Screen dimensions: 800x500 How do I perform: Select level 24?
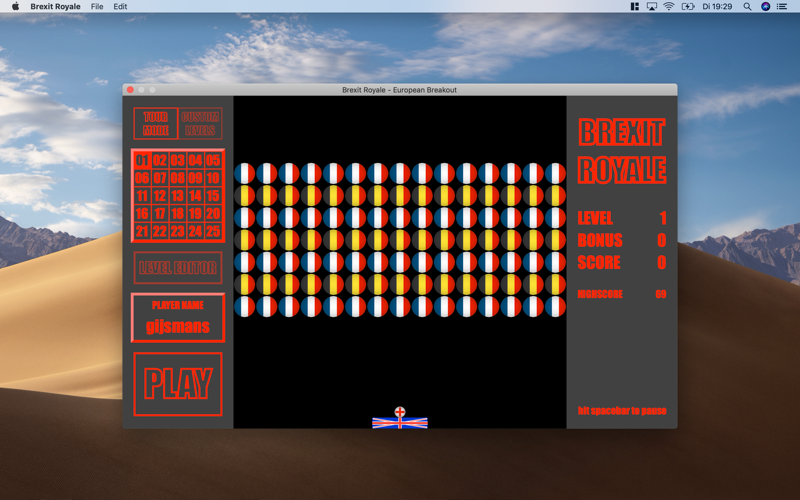pyautogui.click(x=195, y=231)
